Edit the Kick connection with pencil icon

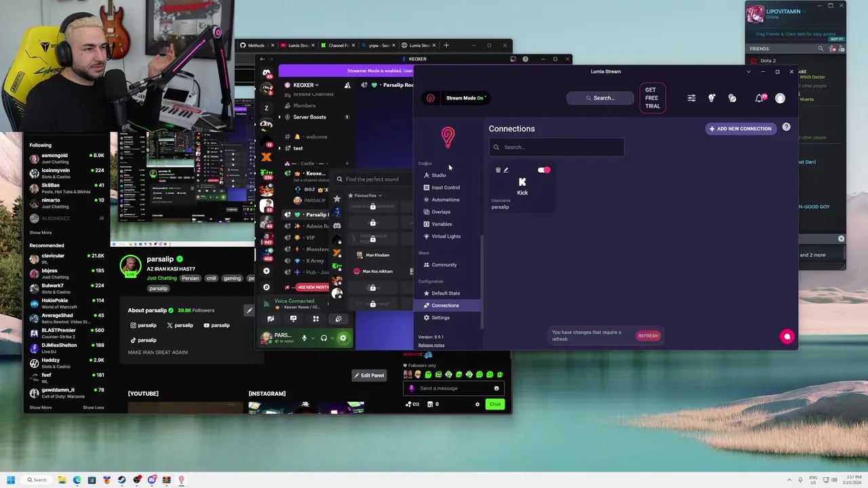(506, 170)
